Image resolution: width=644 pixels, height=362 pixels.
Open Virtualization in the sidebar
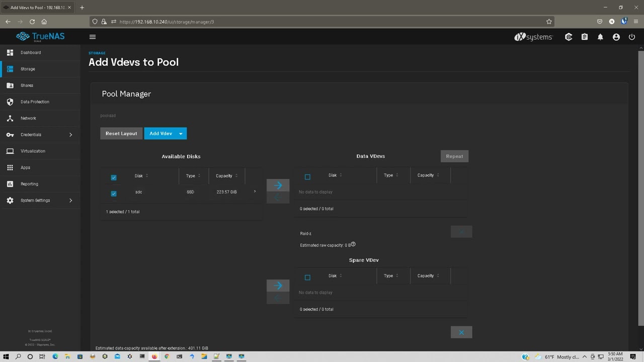(33, 151)
